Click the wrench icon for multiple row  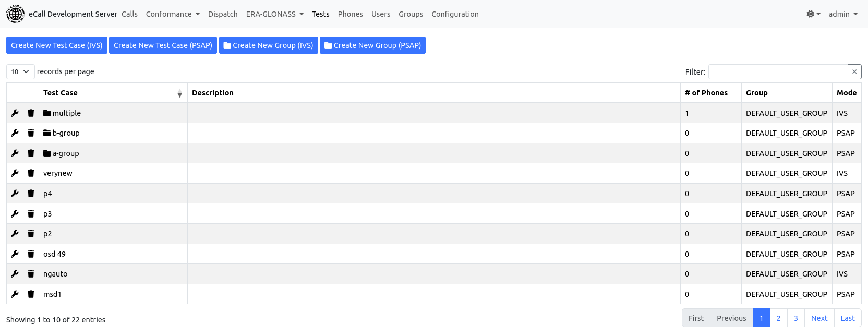click(15, 113)
